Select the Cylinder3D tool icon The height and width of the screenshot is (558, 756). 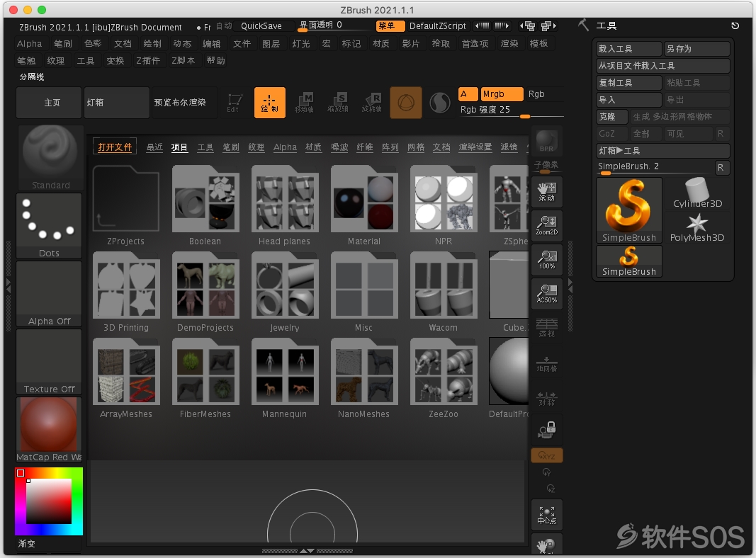[x=697, y=193]
